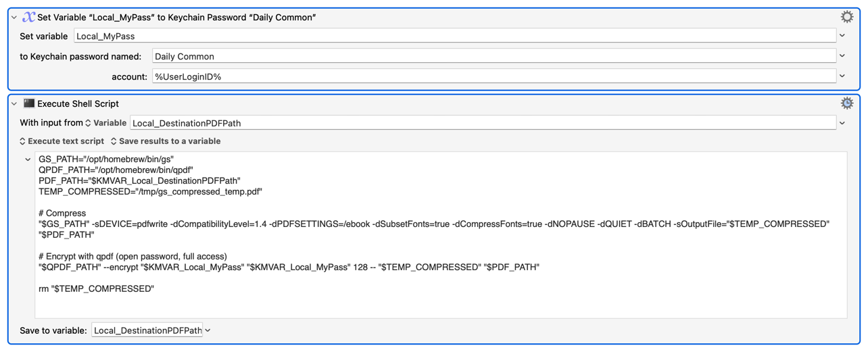The width and height of the screenshot is (868, 354).
Task: Click the Save to variable name field
Action: pyautogui.click(x=147, y=330)
